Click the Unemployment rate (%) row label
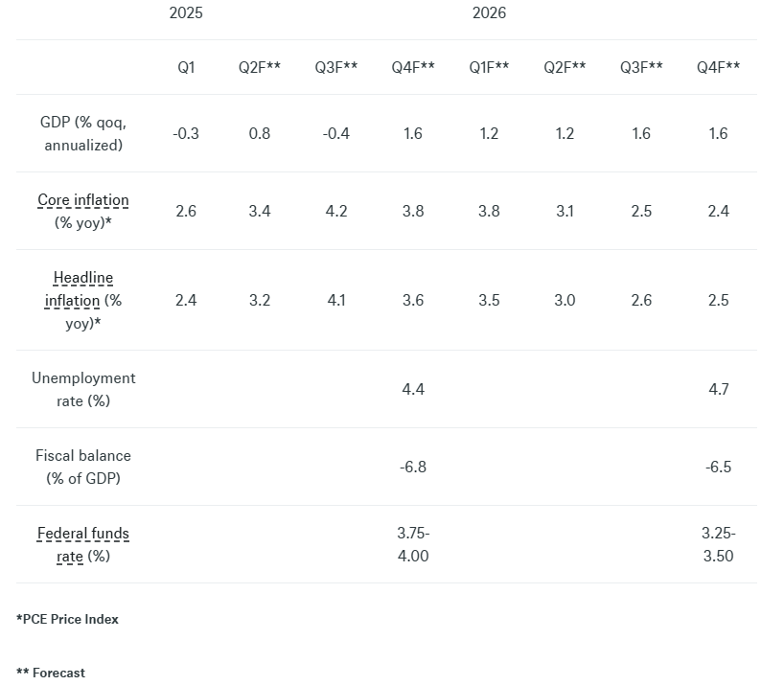The width and height of the screenshot is (784, 685). (x=83, y=390)
